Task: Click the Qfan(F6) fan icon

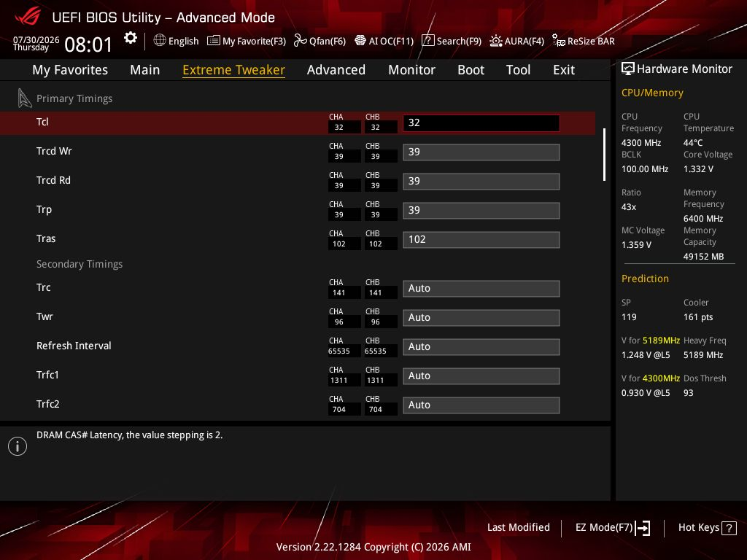Action: [x=300, y=41]
